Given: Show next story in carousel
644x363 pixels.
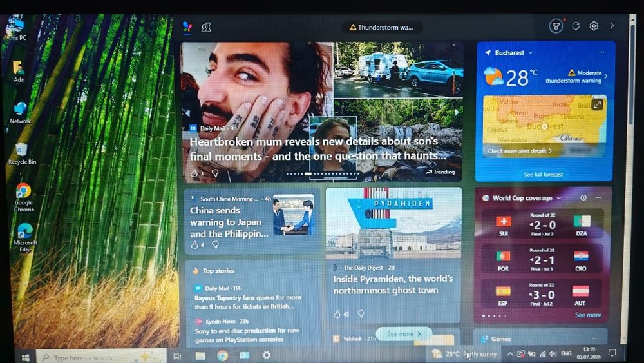Looking at the screenshot, I should pos(456,112).
